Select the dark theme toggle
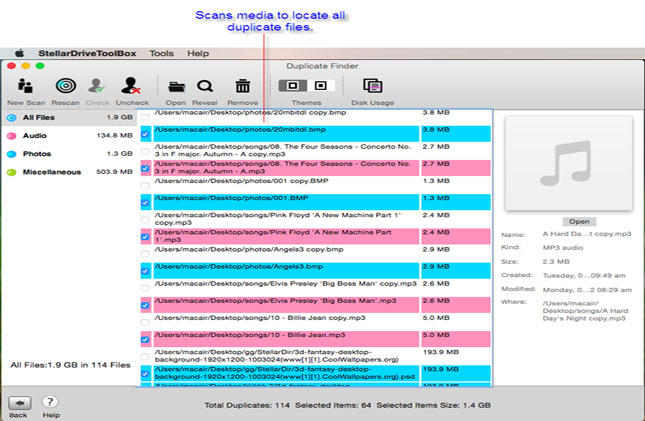645x421 pixels. tap(292, 86)
